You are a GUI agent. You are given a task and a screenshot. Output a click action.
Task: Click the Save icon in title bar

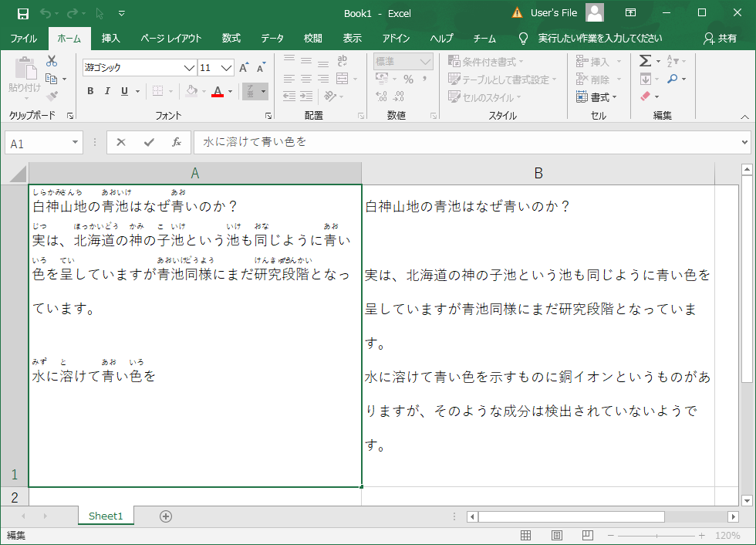click(22, 13)
